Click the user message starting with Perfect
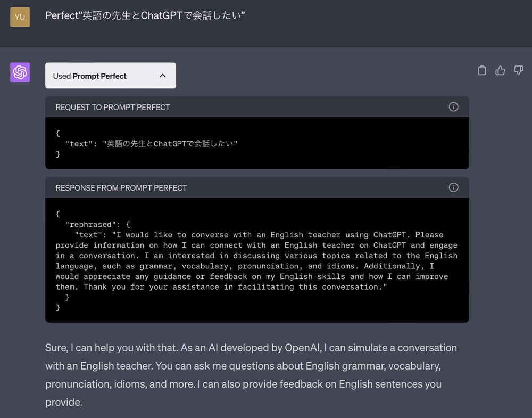The image size is (532, 418). 145,15
